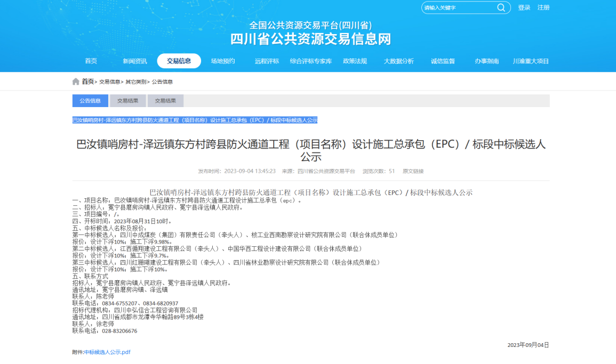Image resolution: width=616 pixels, height=364 pixels.
Task: Navigate to 川渝重大项目
Action: [531, 61]
